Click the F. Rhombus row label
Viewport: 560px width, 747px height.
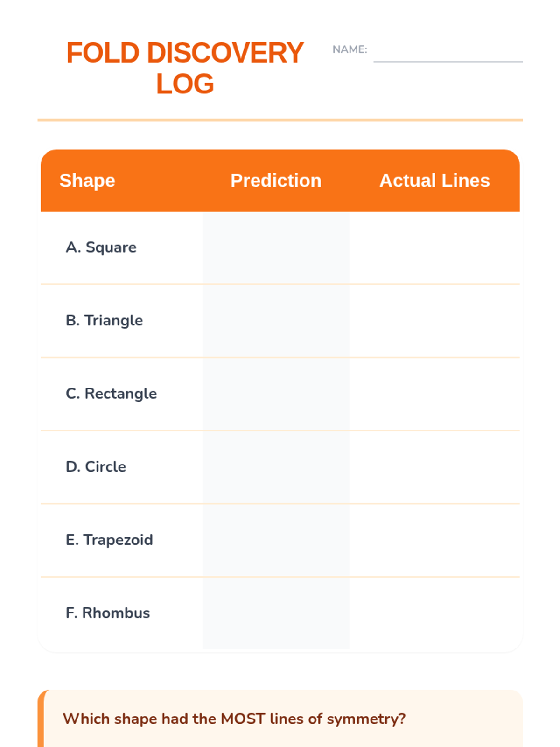click(108, 613)
